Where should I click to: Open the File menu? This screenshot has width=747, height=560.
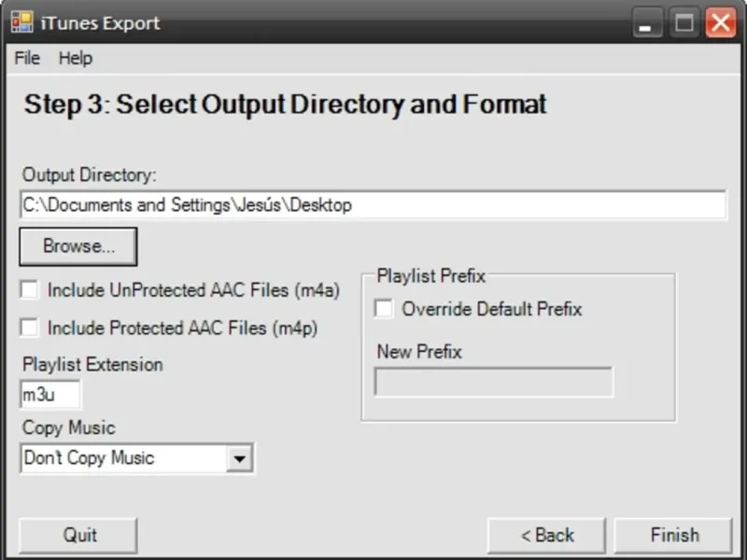(x=27, y=58)
